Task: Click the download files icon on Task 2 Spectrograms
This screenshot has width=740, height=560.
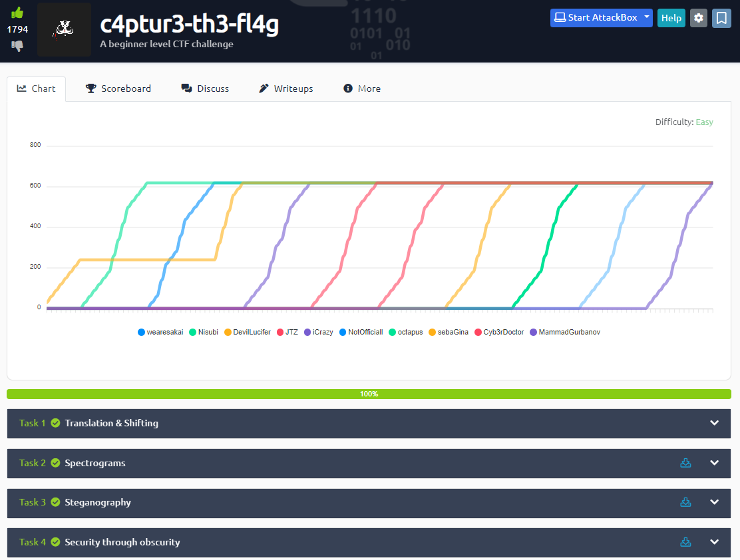Action: 686,463
